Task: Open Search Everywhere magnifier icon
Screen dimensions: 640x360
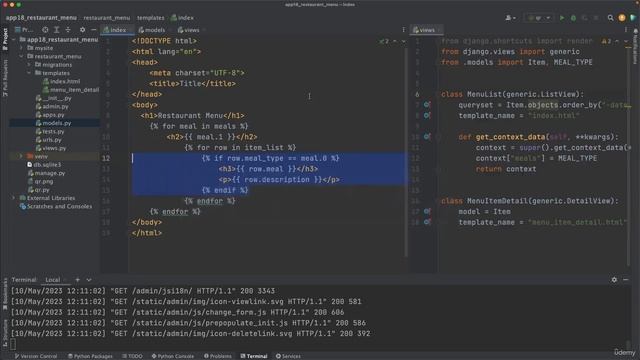Action: pos(610,18)
